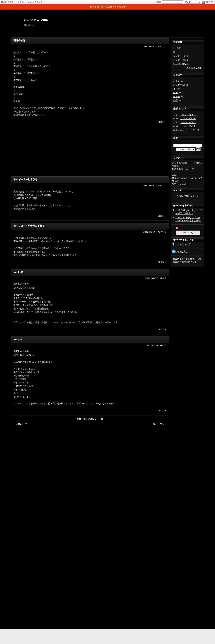The width and height of the screenshot is (215, 644).
Task: Open 初めてのホームページ link in the ver2.02 post
Action: coord(24,288)
